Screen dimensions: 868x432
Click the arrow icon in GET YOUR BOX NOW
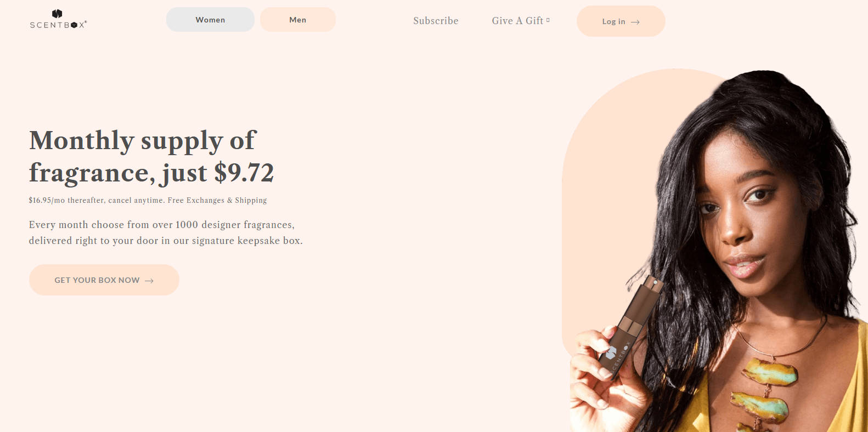click(x=149, y=281)
